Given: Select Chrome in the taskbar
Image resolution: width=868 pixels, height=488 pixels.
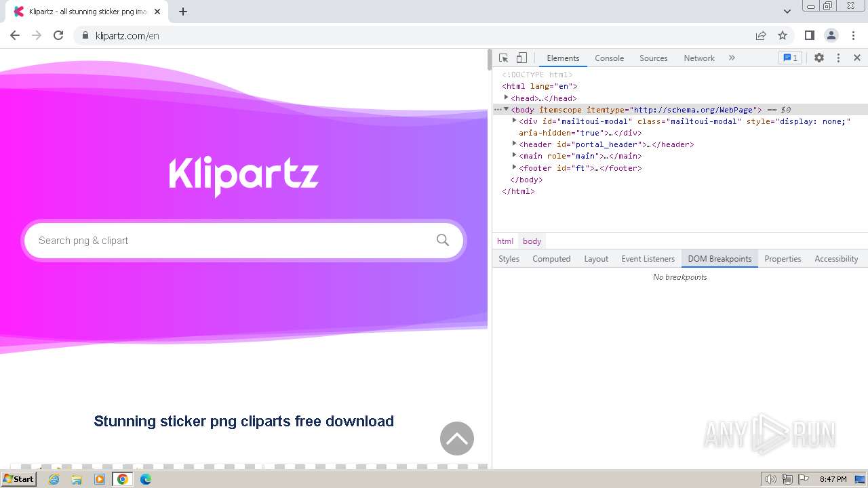Looking at the screenshot, I should [x=123, y=479].
